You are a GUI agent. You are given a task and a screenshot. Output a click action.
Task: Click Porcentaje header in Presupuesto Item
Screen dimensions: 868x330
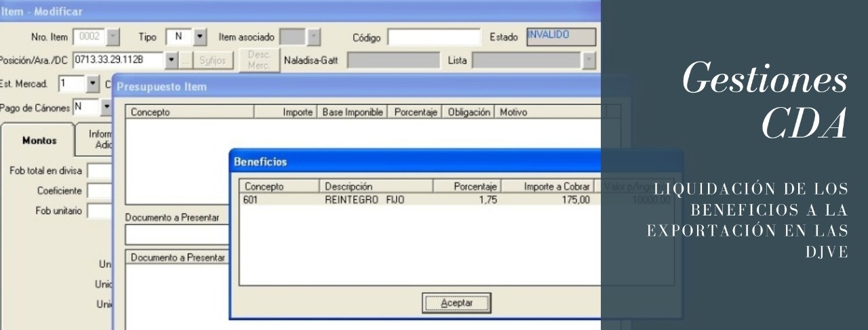pyautogui.click(x=414, y=111)
